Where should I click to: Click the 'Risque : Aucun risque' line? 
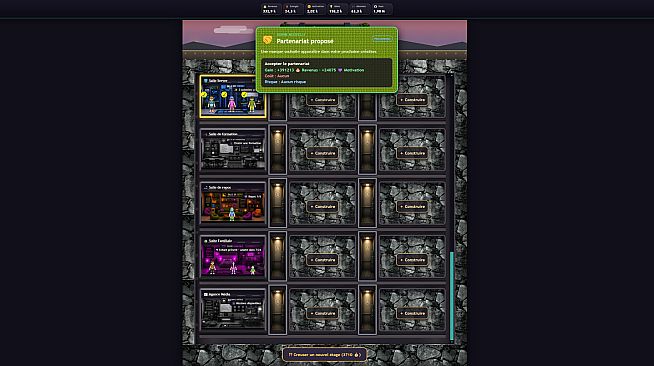click(285, 82)
